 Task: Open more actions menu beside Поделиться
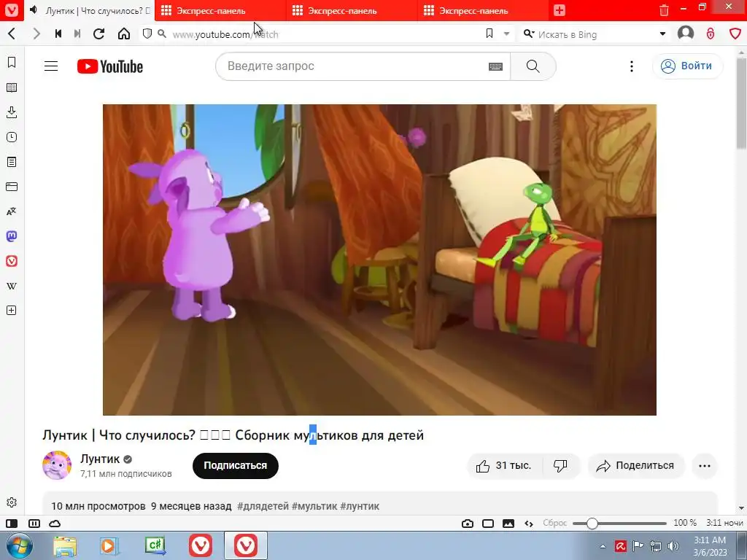click(705, 466)
